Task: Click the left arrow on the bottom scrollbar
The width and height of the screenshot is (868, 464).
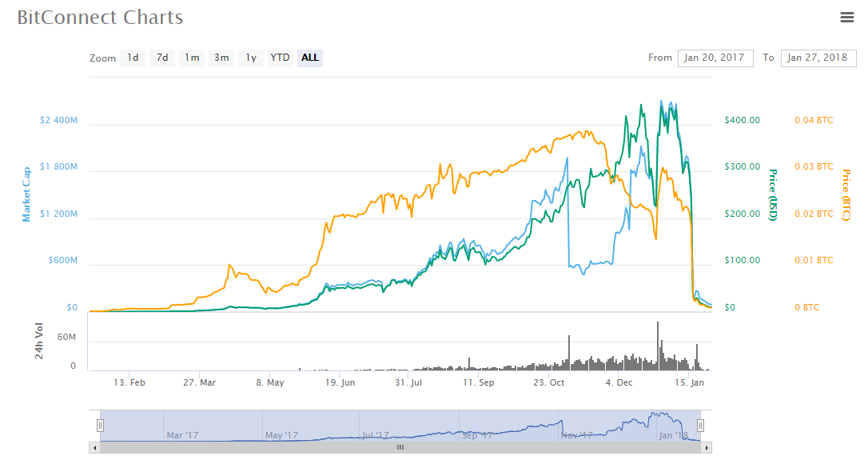Action: click(x=96, y=448)
